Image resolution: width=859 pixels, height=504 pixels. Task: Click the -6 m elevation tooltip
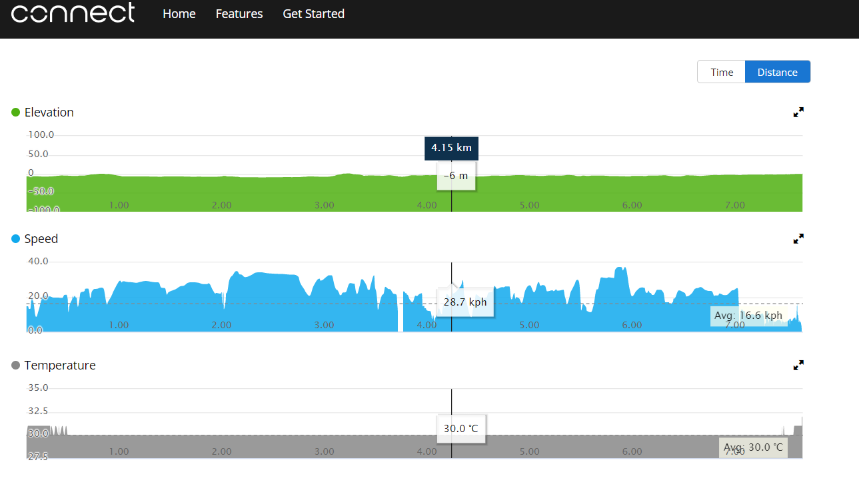coord(456,176)
